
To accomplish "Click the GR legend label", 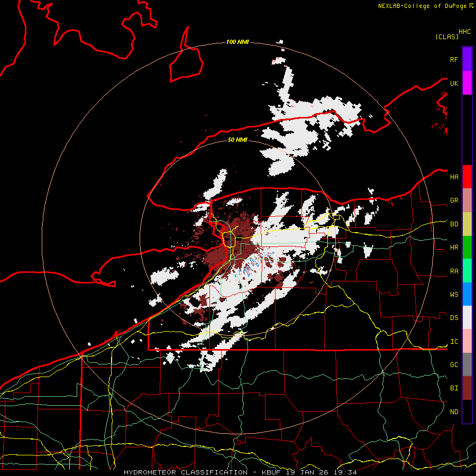I will coord(454,200).
